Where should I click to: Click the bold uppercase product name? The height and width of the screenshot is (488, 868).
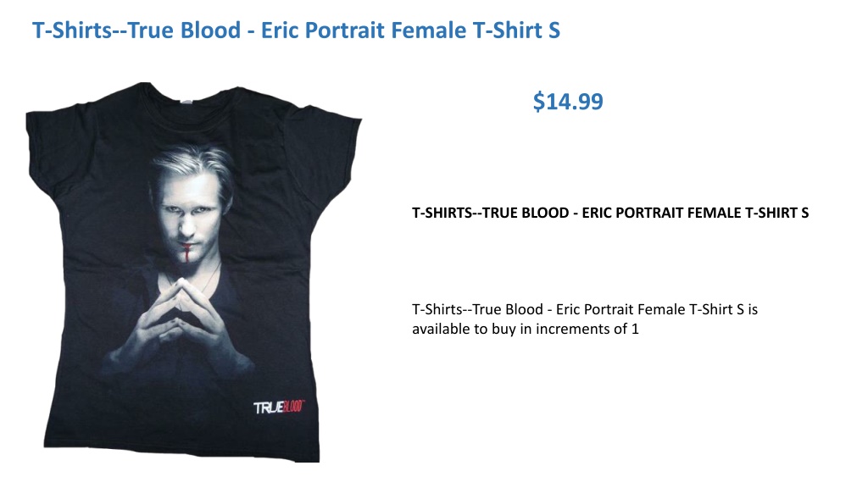click(x=610, y=213)
